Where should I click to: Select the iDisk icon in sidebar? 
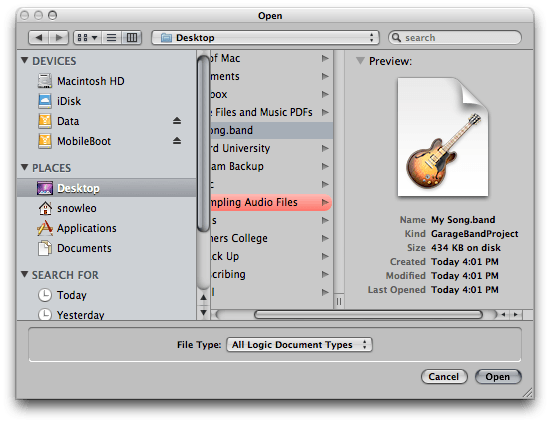[45, 101]
